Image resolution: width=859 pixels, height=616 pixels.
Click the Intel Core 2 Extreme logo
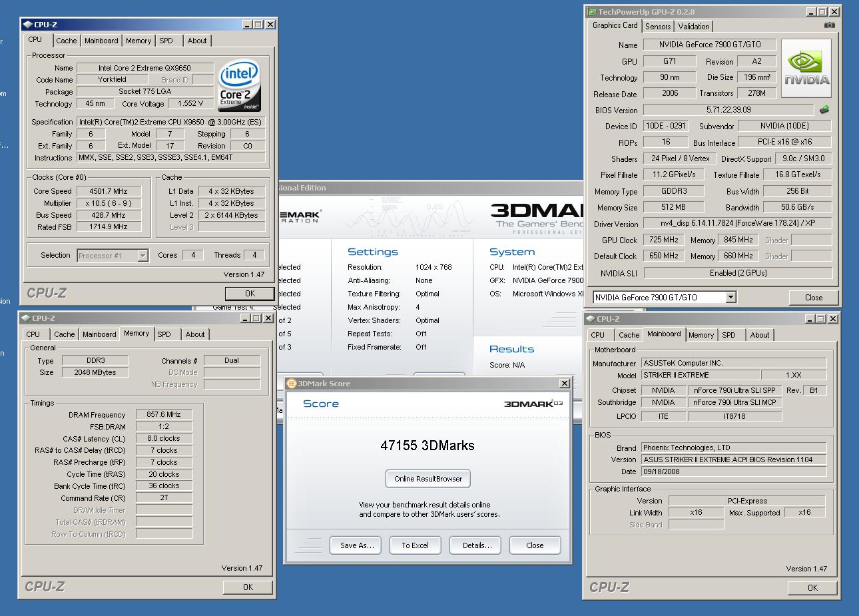[240, 85]
